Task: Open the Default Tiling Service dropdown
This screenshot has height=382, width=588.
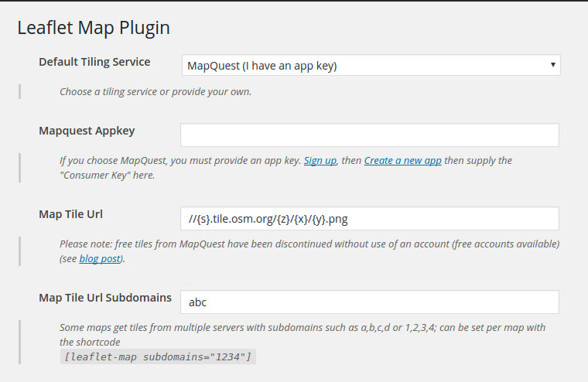Action: (370, 65)
